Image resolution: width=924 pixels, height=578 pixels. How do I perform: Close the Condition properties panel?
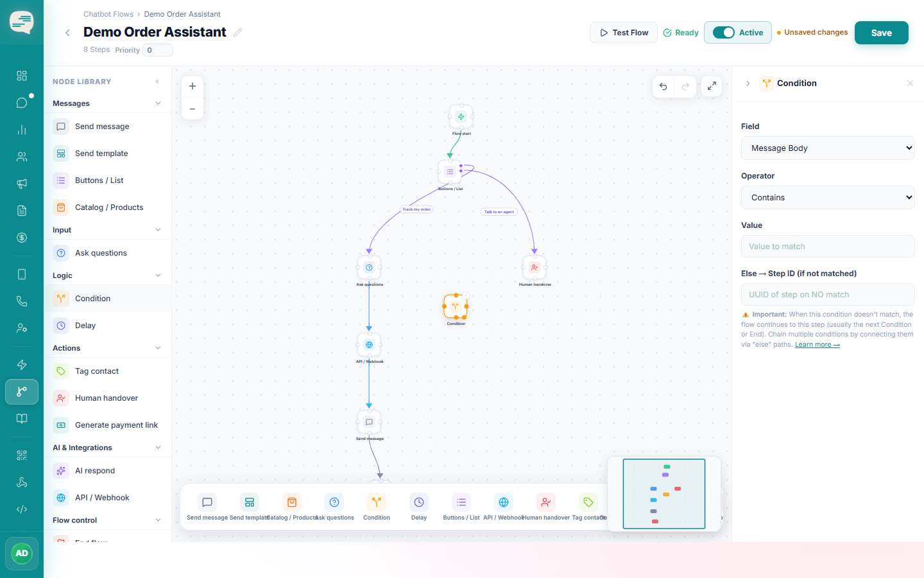pos(910,83)
